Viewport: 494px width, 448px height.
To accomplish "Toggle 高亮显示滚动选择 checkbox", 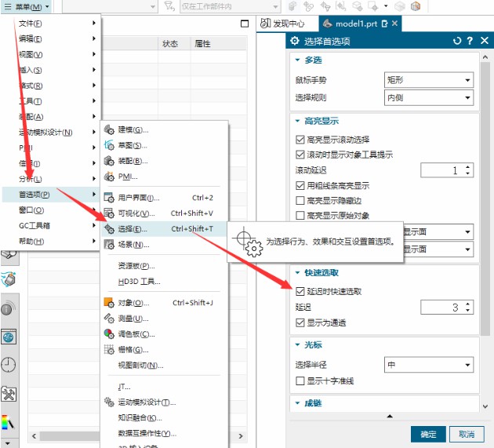I will [x=300, y=139].
